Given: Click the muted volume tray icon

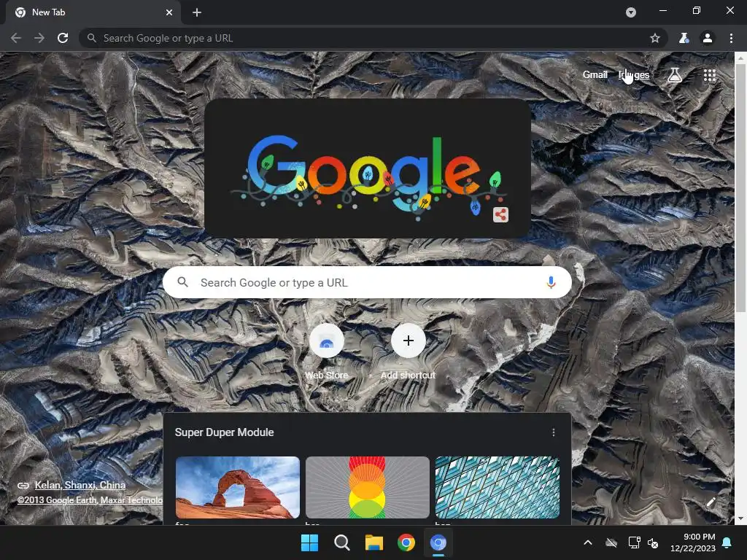Looking at the screenshot, I should 653,542.
